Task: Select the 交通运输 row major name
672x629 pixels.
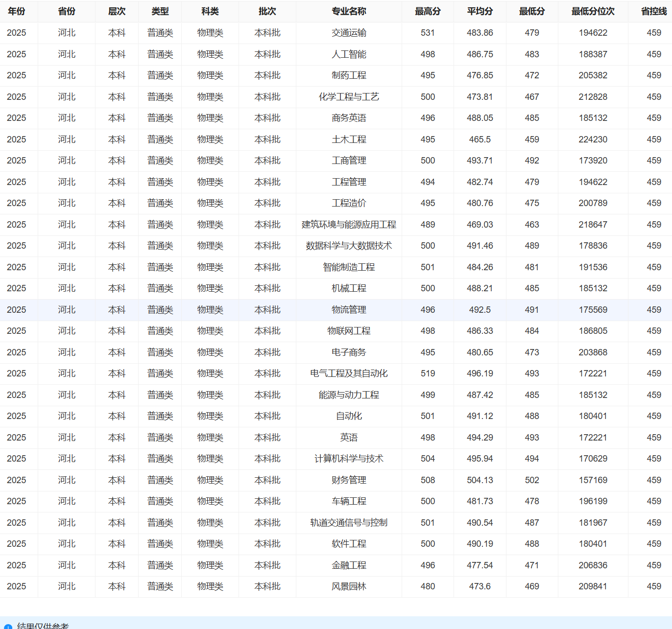Action: (x=349, y=33)
